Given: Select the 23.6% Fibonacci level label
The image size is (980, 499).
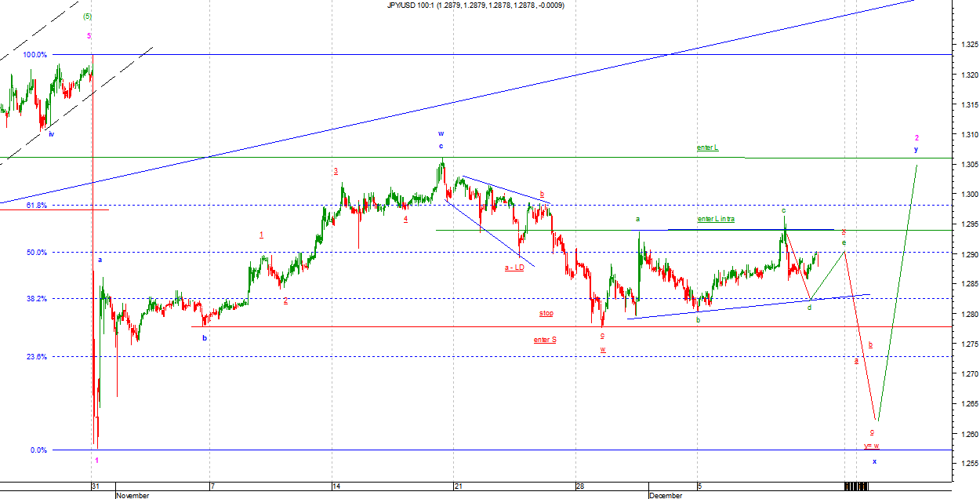Looking at the screenshot, I should point(36,356).
